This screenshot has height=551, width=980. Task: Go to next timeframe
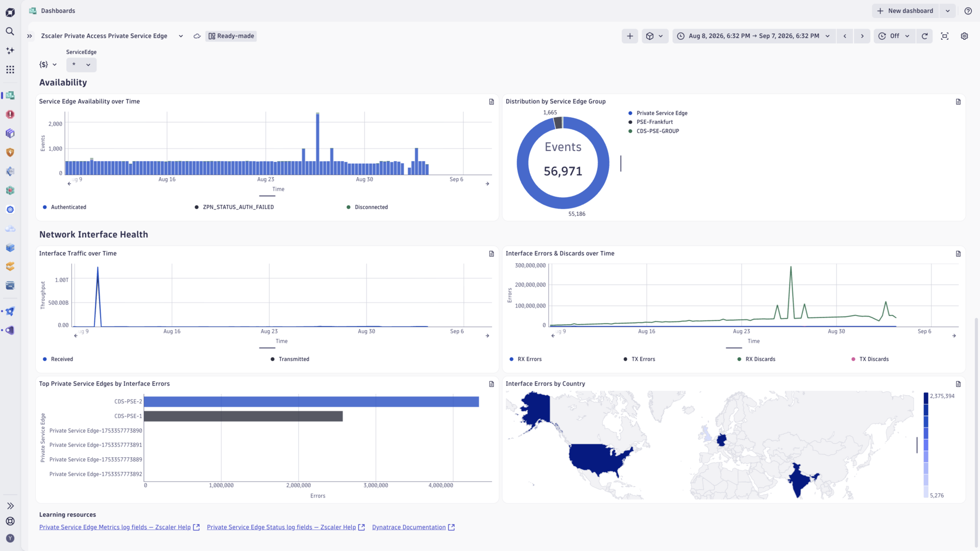pos(862,36)
